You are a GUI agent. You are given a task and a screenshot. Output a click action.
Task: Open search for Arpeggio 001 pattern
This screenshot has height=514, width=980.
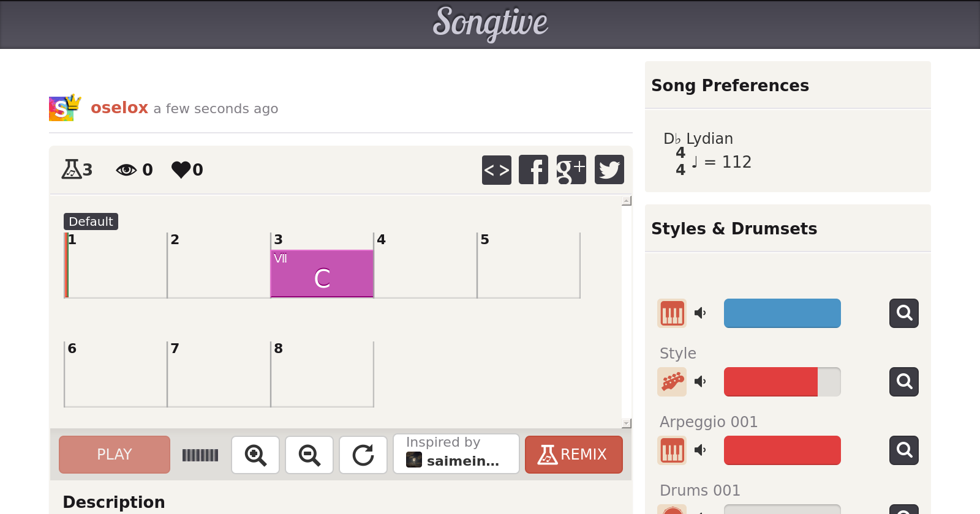coord(904,450)
